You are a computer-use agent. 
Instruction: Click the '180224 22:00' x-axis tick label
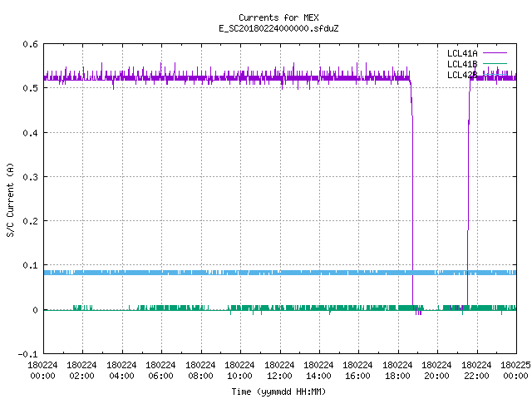click(476, 371)
